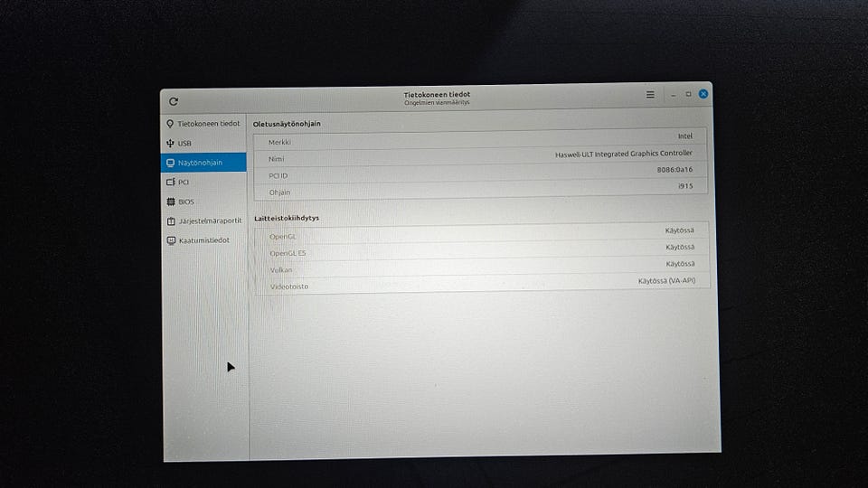Click the Merkki row label
Image resolution: width=868 pixels, height=488 pixels.
click(279, 142)
